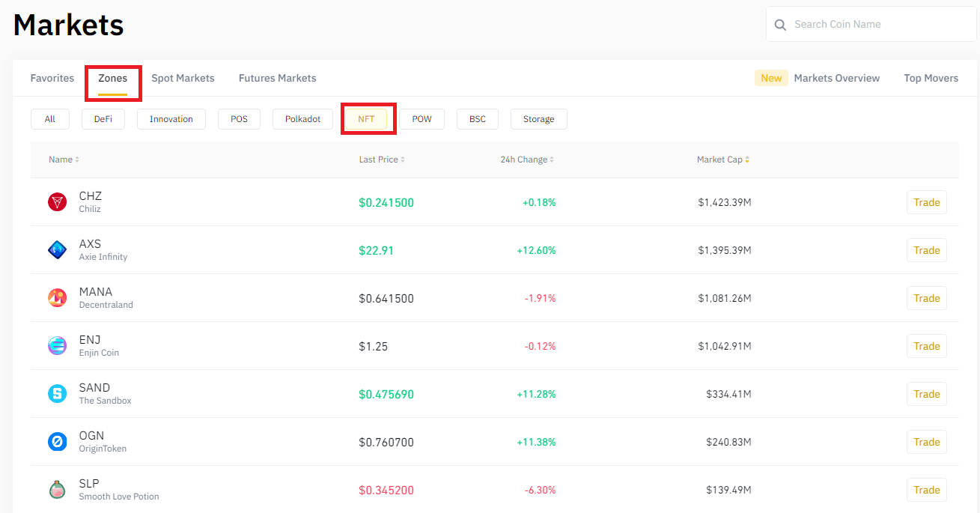Viewport: 980px width, 513px height.
Task: Select the Innovation zone filter
Action: [x=171, y=119]
